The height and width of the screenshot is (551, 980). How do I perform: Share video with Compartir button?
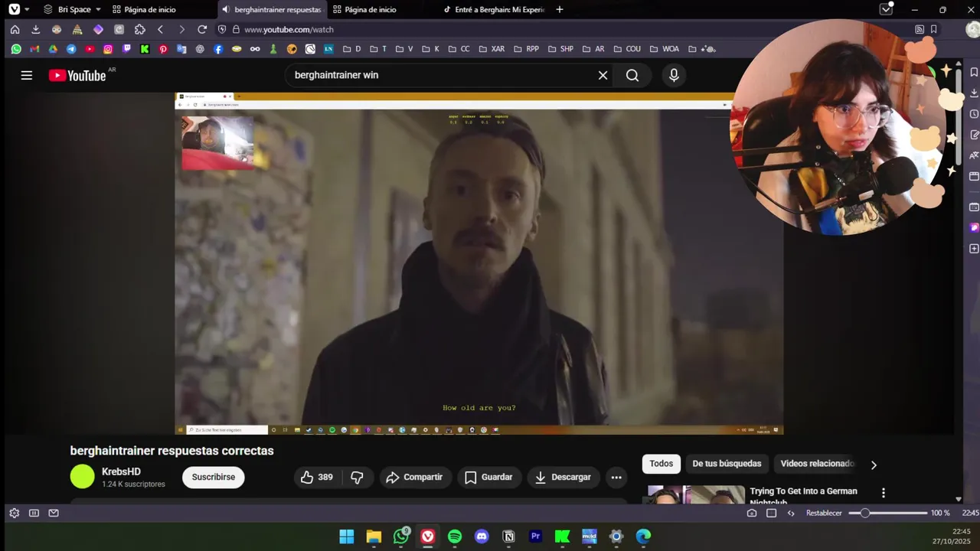tap(414, 477)
